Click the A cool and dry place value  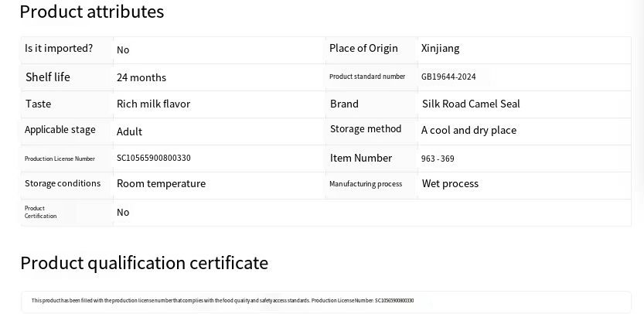469,130
